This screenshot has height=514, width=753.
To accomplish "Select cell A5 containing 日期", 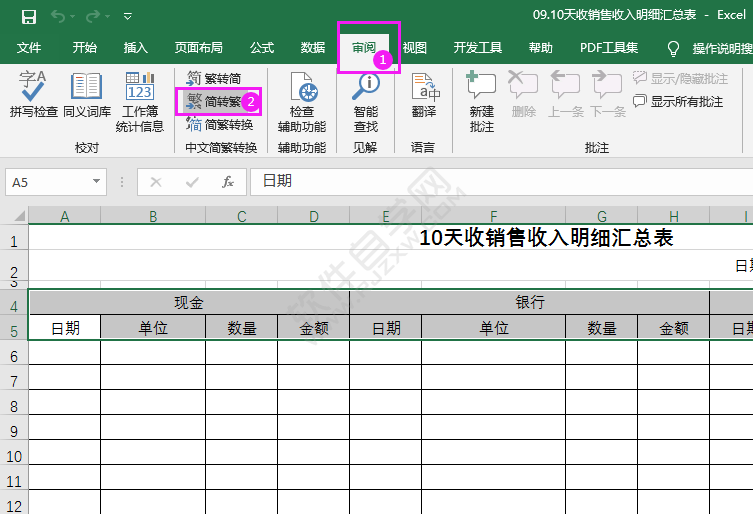I will coord(65,328).
